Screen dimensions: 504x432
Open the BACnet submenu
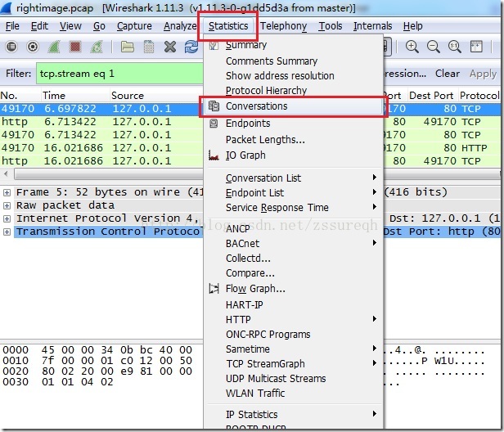294,243
